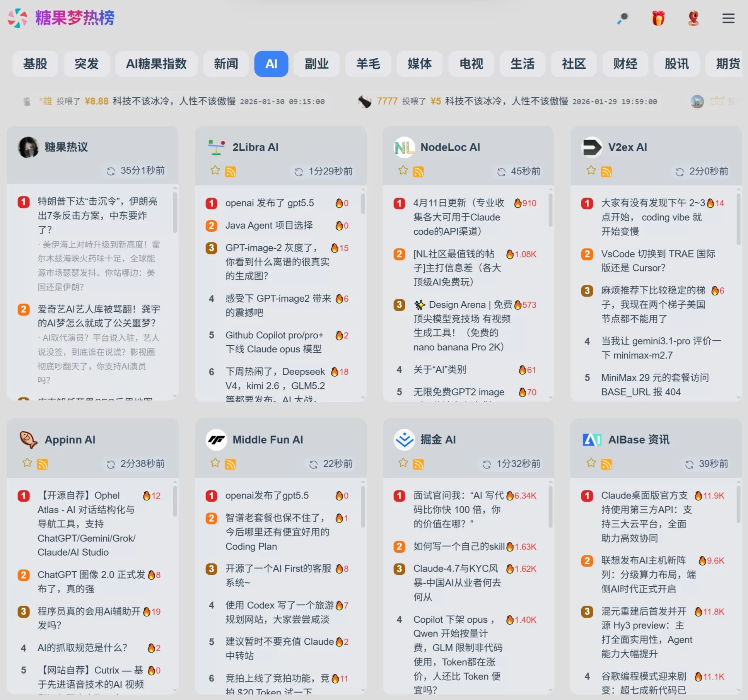748x700 pixels.
Task: Open "openai发布了gpt5.5" in Middle Fun AI
Action: (267, 495)
